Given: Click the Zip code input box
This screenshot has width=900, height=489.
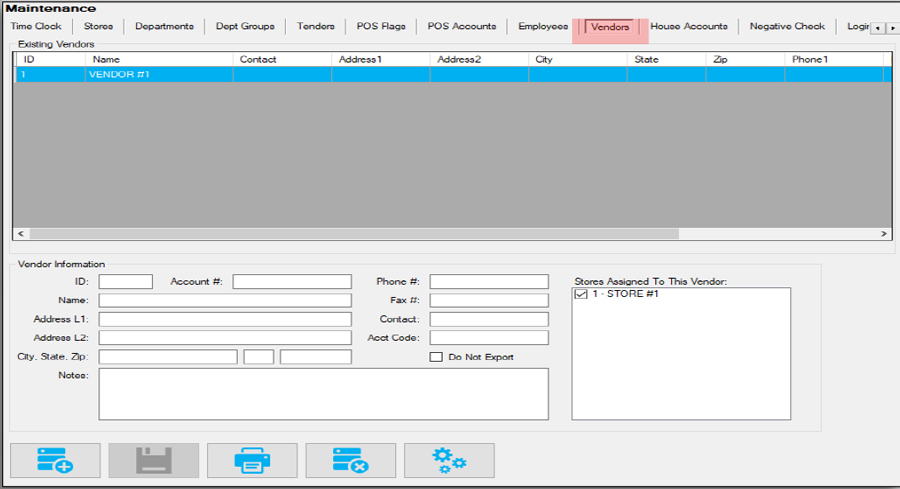Looking at the screenshot, I should (316, 356).
